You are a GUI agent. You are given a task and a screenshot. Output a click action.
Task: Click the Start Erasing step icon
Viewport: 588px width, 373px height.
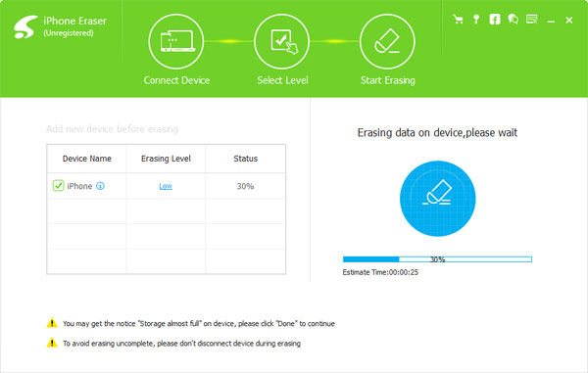click(x=387, y=41)
